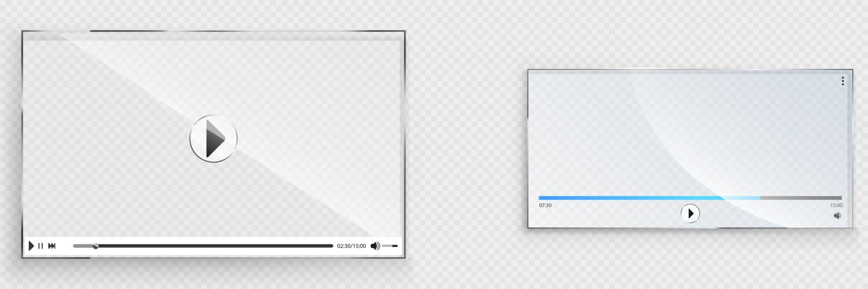
Task: Click the glass video area of the larger player
Action: pyautogui.click(x=214, y=134)
